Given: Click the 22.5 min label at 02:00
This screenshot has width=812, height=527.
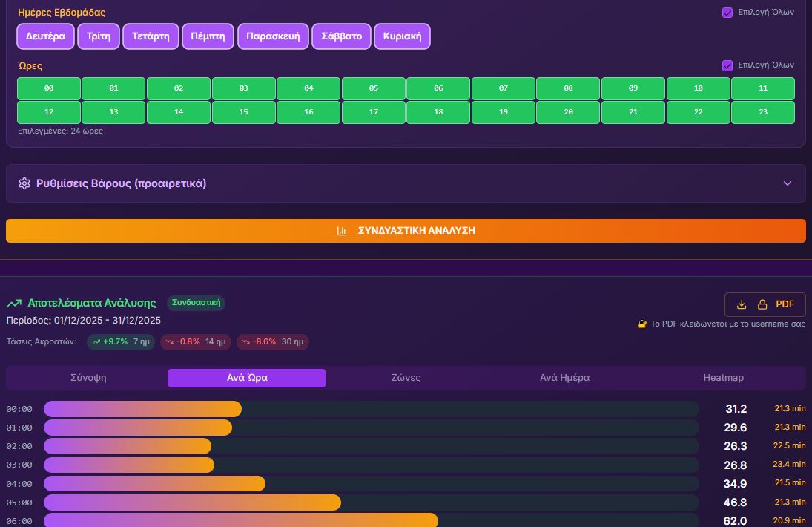Looking at the screenshot, I should (789, 445).
